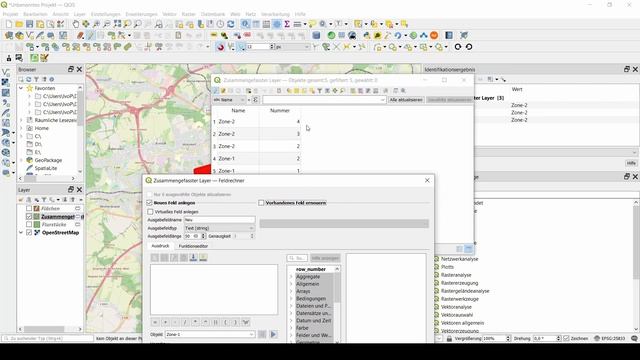Float the Layer panel
Image resolution: width=640 pixels, height=360 pixels.
[71, 190]
